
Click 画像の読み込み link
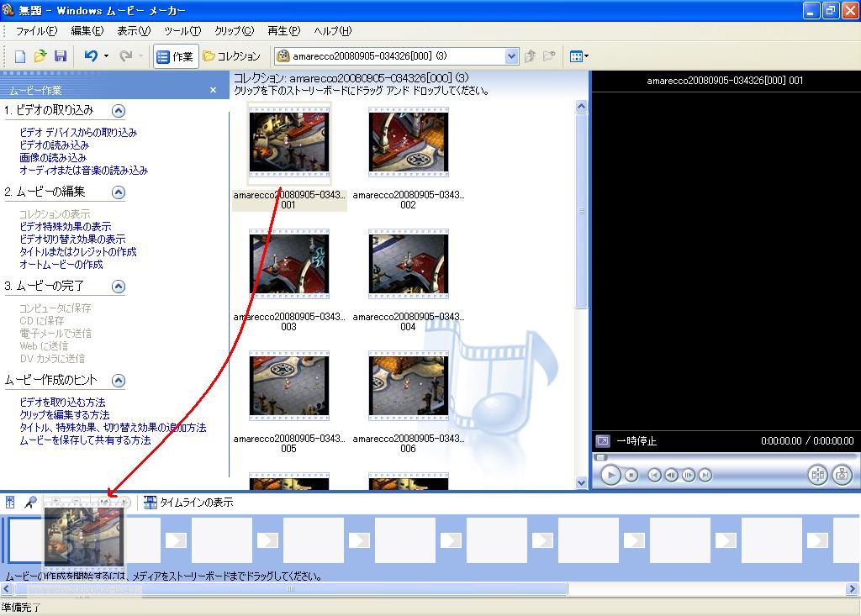(53, 157)
